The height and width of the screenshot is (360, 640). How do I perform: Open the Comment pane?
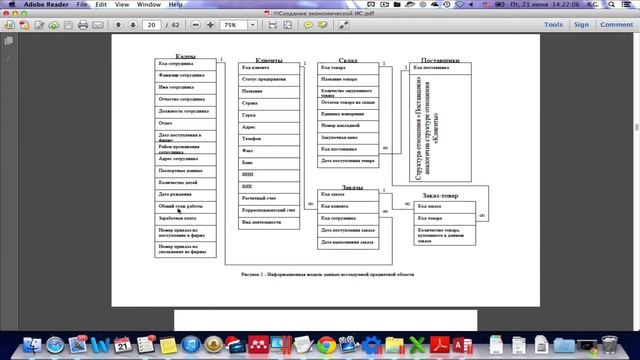point(616,24)
